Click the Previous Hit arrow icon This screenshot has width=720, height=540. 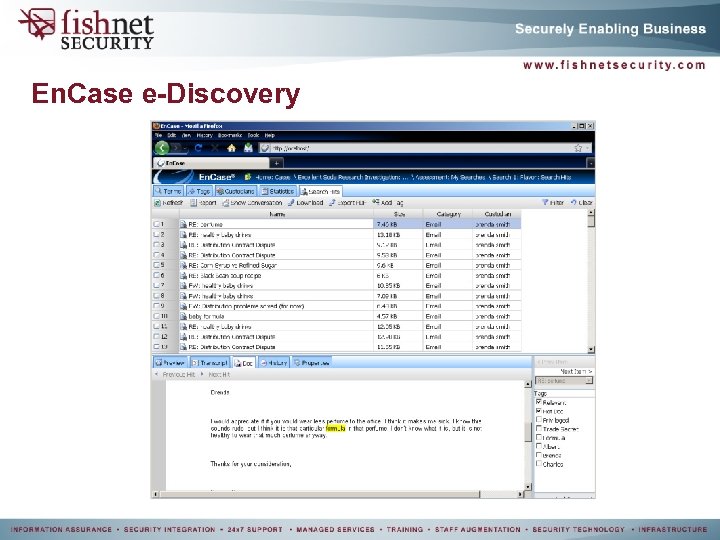point(157,374)
